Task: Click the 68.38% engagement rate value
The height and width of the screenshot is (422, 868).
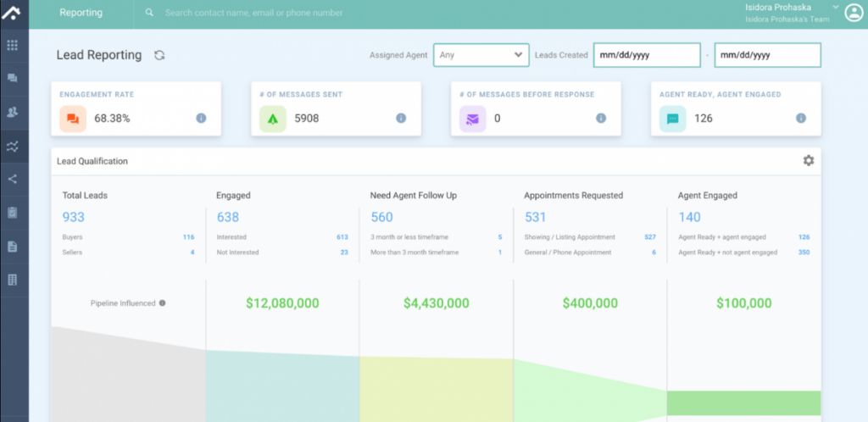Action: pos(112,118)
